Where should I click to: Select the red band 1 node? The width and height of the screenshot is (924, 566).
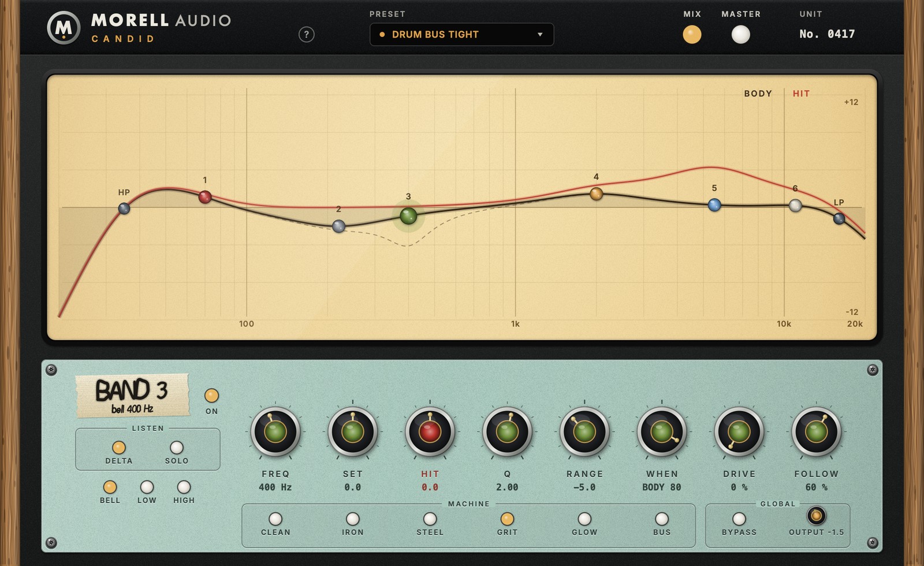click(205, 197)
